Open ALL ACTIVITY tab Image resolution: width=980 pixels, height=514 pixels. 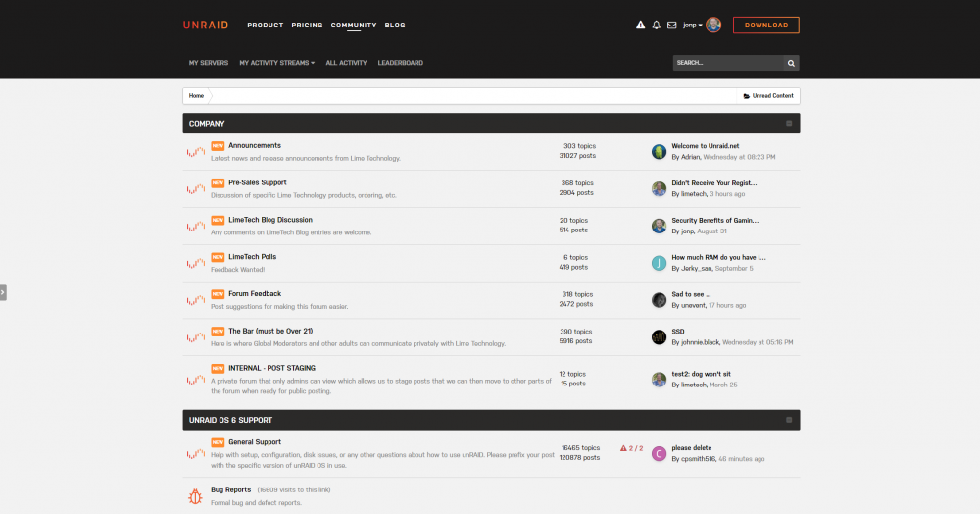pos(346,63)
